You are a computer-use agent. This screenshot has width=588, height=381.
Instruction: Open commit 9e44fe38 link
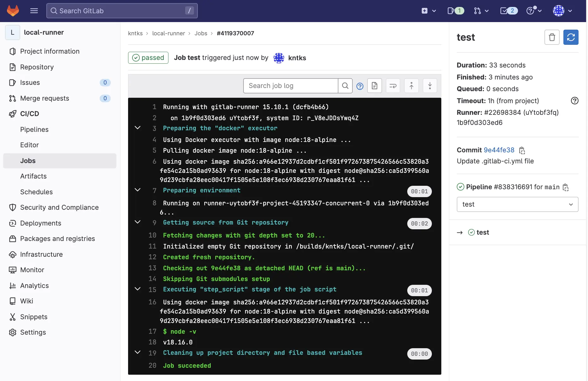499,150
